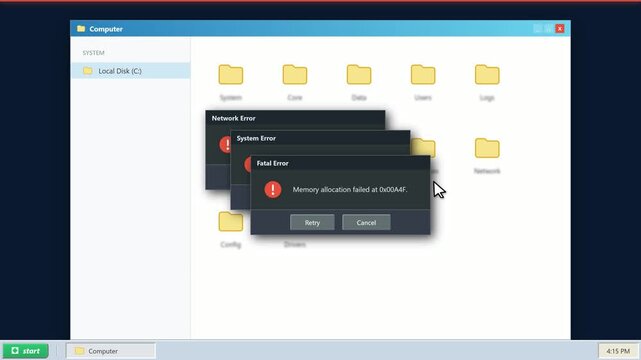Maximize the Computer window
Image resolution: width=641 pixels, height=360 pixels.
click(x=548, y=29)
